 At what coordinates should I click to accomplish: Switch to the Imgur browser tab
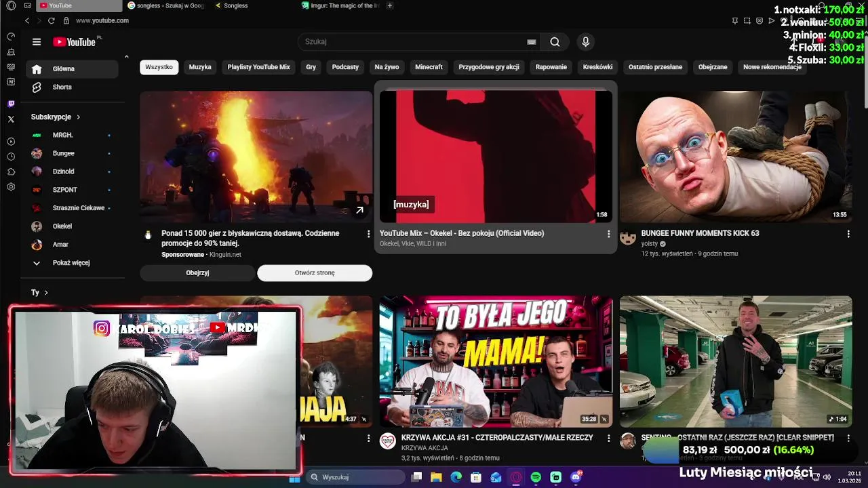pos(341,5)
